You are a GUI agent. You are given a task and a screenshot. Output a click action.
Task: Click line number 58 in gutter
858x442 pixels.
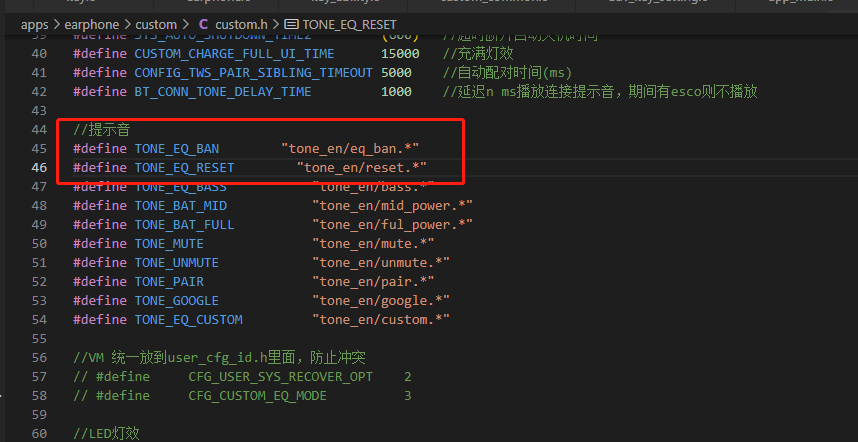pyautogui.click(x=39, y=396)
